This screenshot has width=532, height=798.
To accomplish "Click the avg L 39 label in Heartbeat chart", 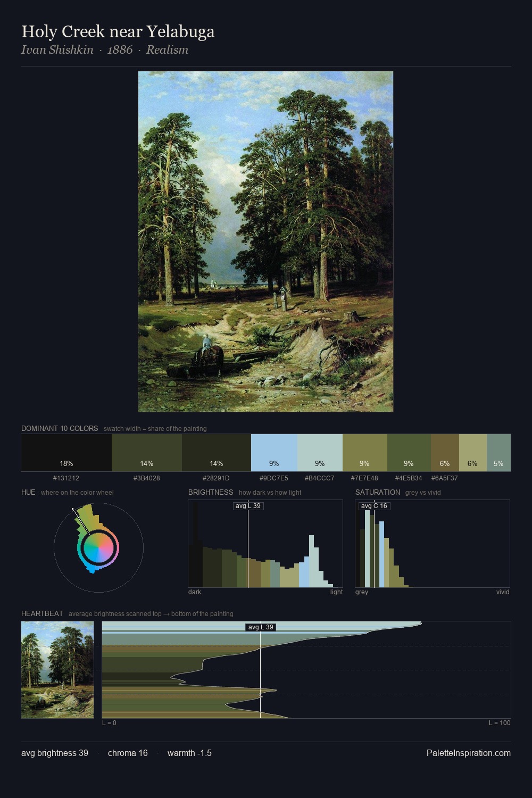I will pyautogui.click(x=261, y=627).
